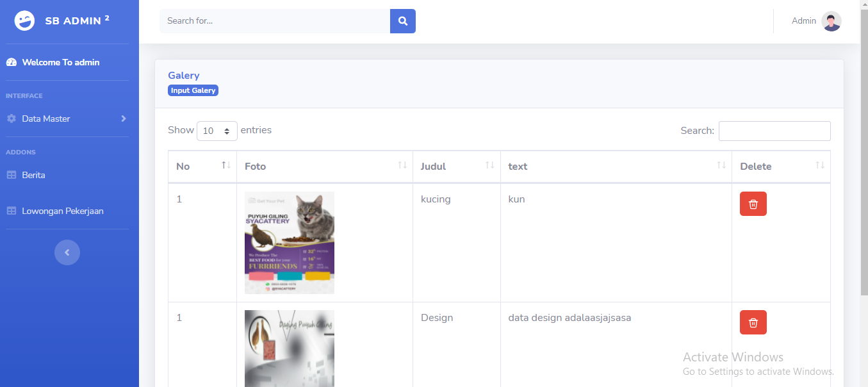Focus the table Search input field
Screen dimensions: 868x387
click(774, 131)
